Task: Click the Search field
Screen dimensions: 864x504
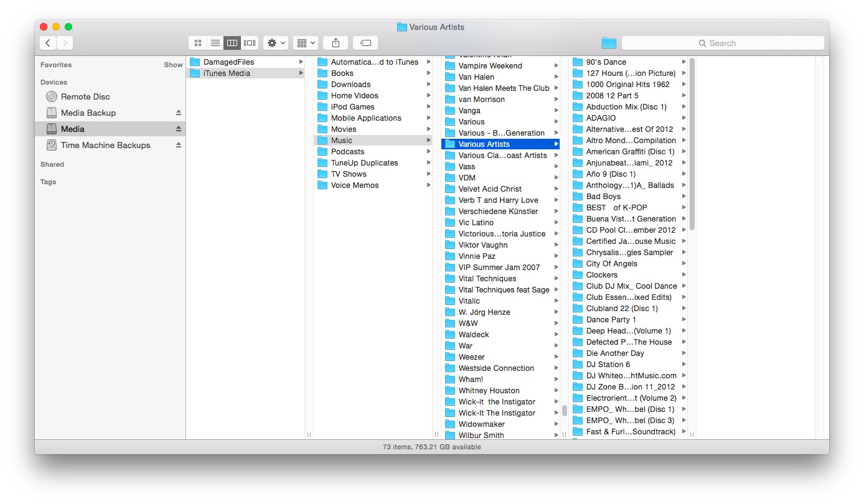Action: click(x=723, y=43)
